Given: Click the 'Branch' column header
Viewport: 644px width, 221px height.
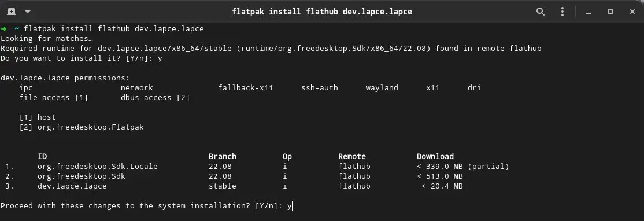Looking at the screenshot, I should [x=222, y=156].
